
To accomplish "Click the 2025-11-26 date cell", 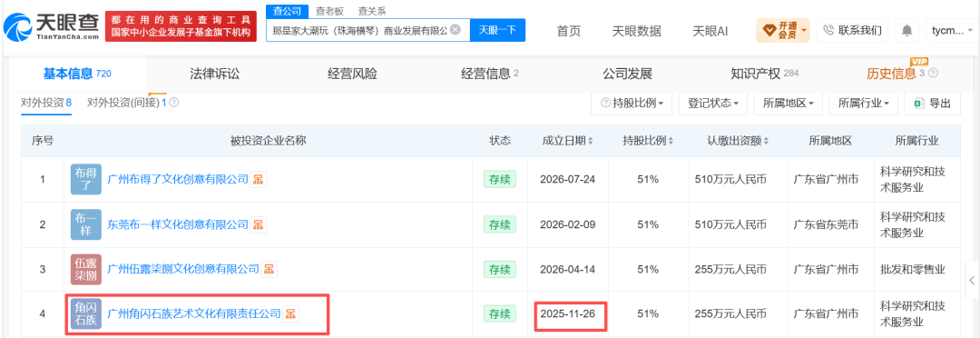I will click(567, 313).
